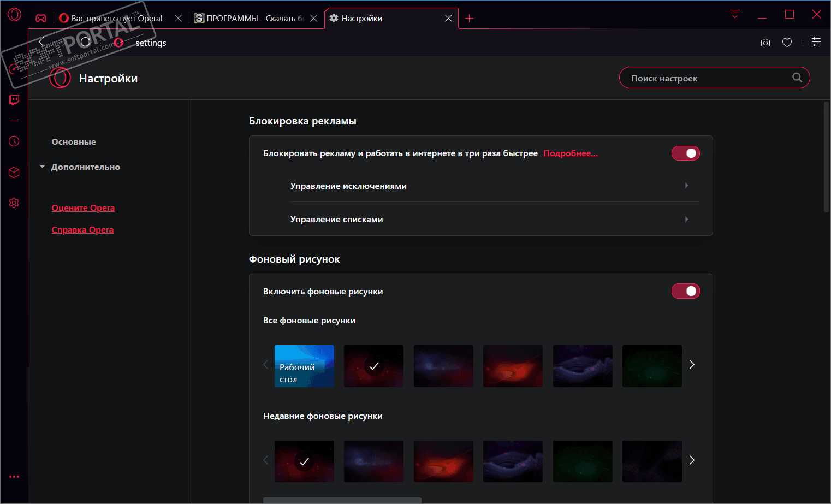Follow the 'Оцените Opera' link

coord(83,208)
